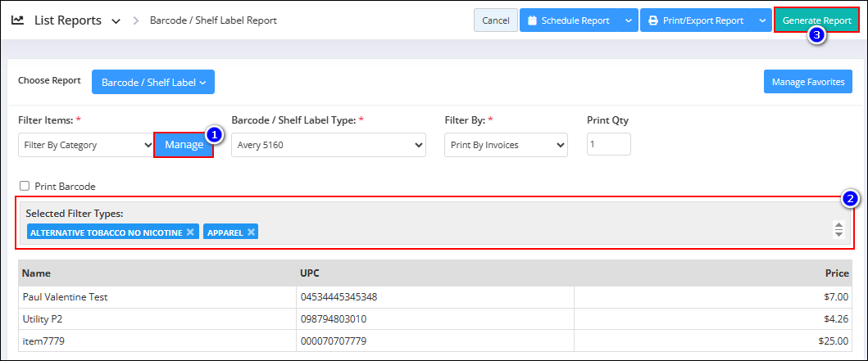Viewport: 868px width, 361px height.
Task: Click the Barcode / Shelf Label Report breadcrumb
Action: pyautogui.click(x=213, y=20)
